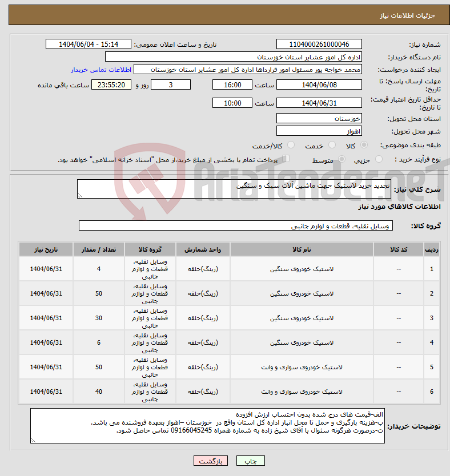Click the need date in row 3

tap(46, 318)
